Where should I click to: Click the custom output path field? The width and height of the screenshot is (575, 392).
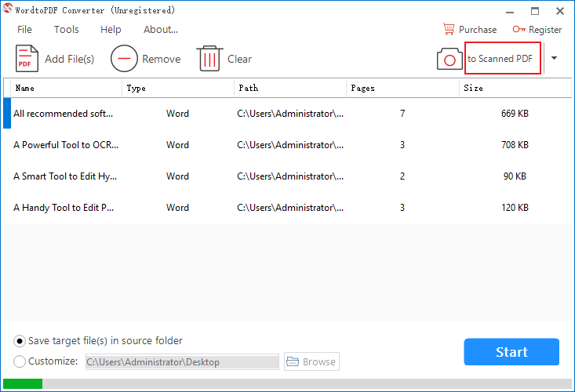pos(182,362)
